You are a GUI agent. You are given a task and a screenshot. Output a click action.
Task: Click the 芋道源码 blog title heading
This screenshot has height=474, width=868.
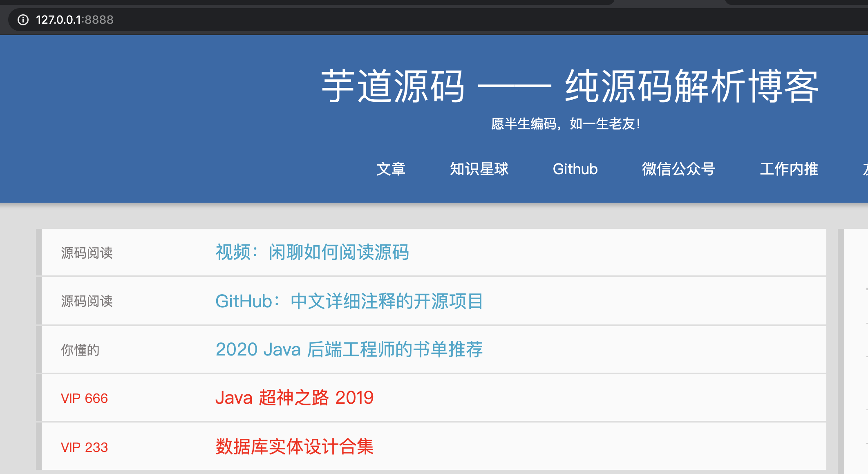(x=570, y=86)
